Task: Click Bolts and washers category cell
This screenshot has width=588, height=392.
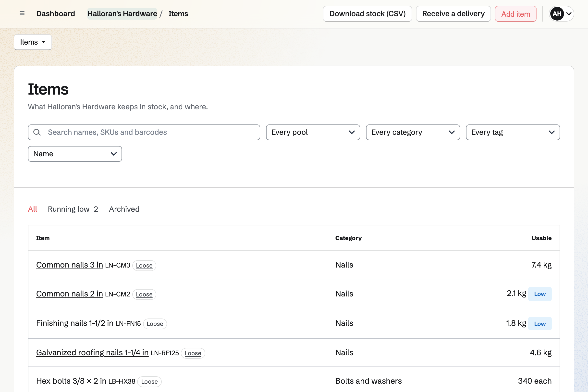Action: (x=368, y=381)
